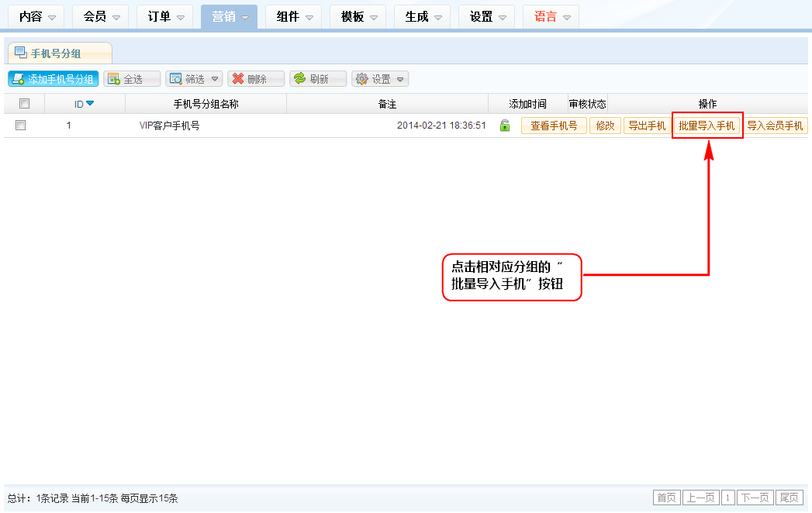812x513 pixels.
Task: Click the 全选 select-all icon
Action: coord(114,79)
